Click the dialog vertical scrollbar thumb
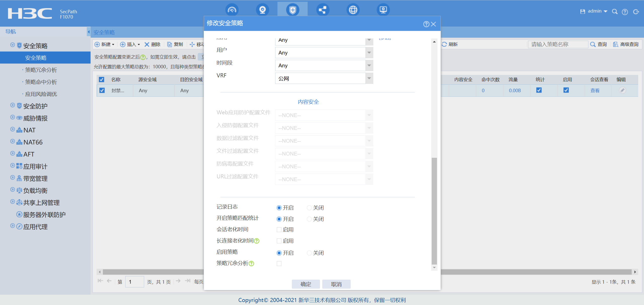 point(434,211)
